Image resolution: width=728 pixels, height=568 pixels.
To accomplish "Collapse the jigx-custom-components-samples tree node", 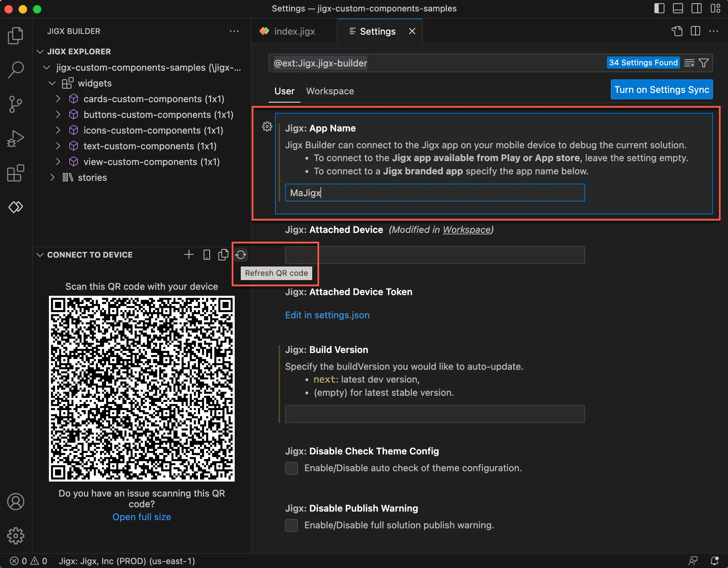I will point(46,67).
